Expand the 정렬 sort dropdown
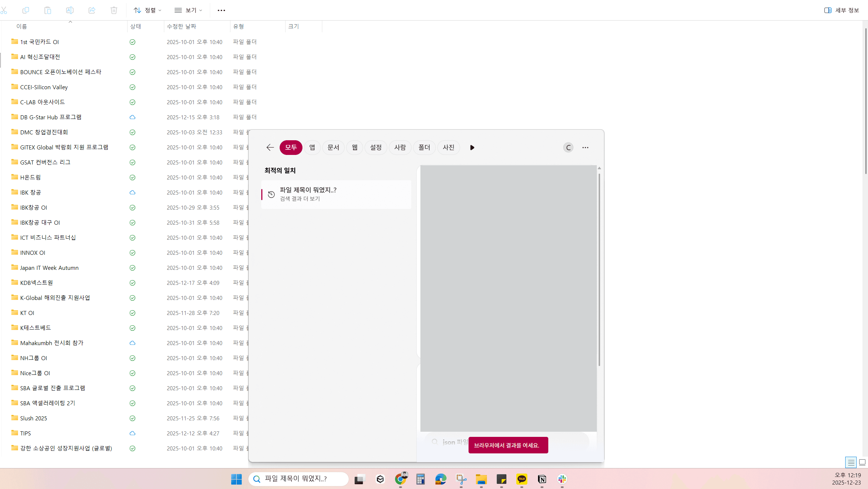 coord(148,10)
